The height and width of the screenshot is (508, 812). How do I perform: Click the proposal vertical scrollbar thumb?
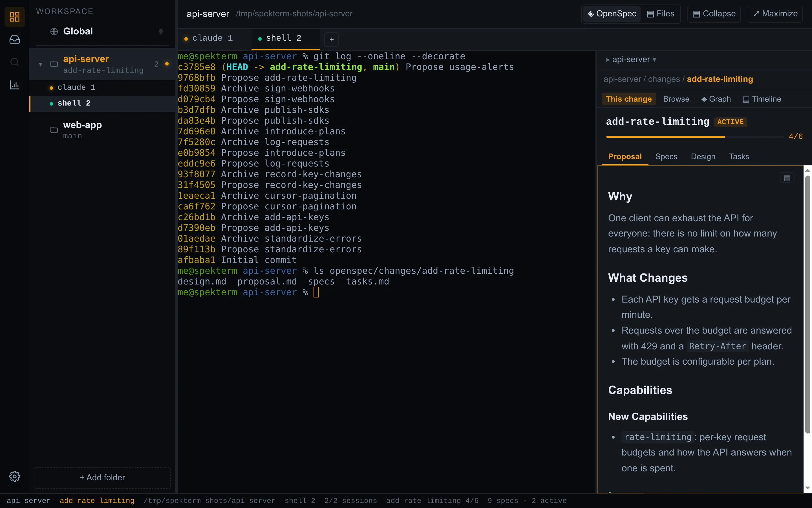pos(807,304)
